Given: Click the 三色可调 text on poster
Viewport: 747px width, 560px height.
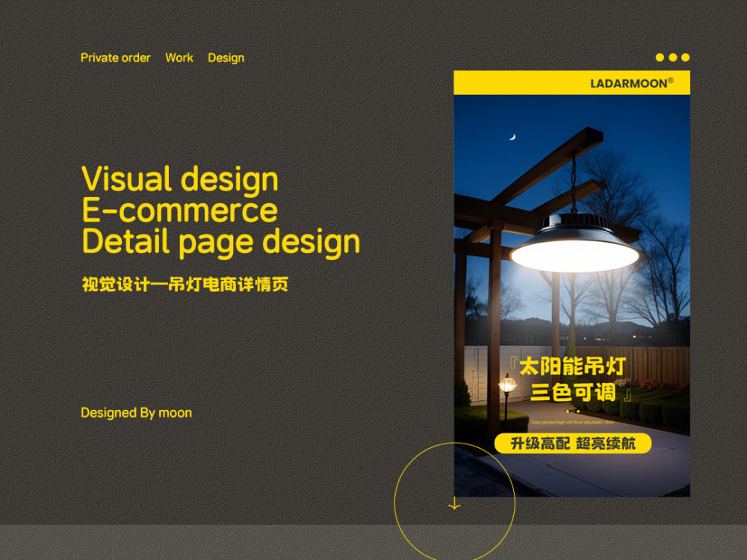Looking at the screenshot, I should (x=573, y=393).
